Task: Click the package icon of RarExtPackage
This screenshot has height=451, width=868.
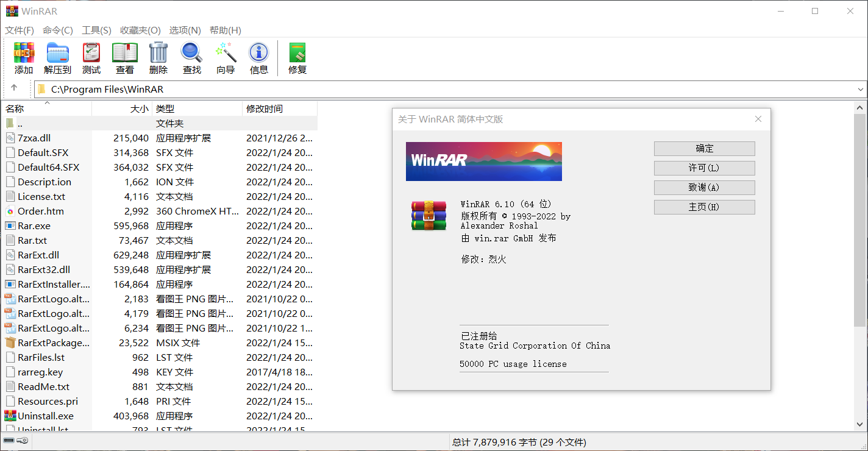Action: coord(10,343)
